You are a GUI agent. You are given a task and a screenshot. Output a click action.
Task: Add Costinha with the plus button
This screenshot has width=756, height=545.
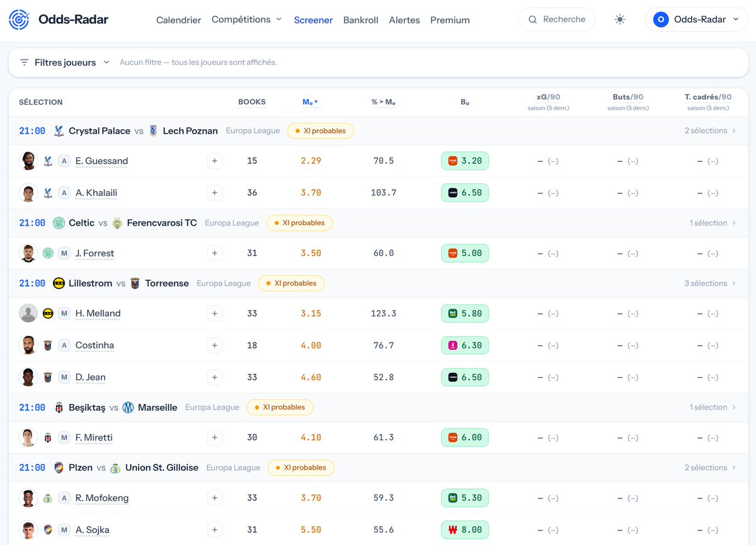point(215,345)
